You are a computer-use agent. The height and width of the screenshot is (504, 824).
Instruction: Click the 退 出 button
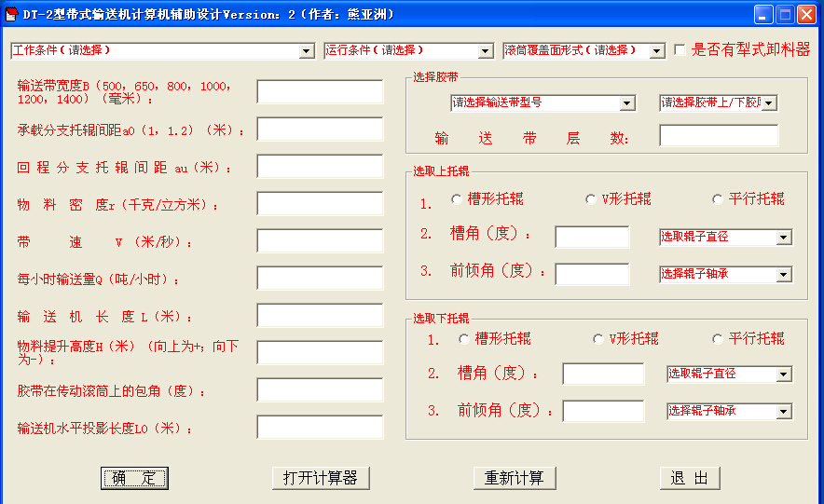[x=690, y=478]
